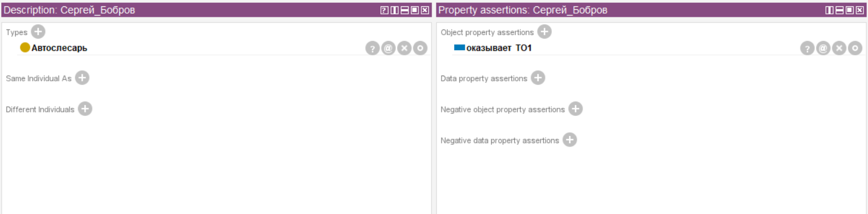868x214 pixels.
Task: Open annotations for the Автослесарь type
Action: tap(388, 48)
